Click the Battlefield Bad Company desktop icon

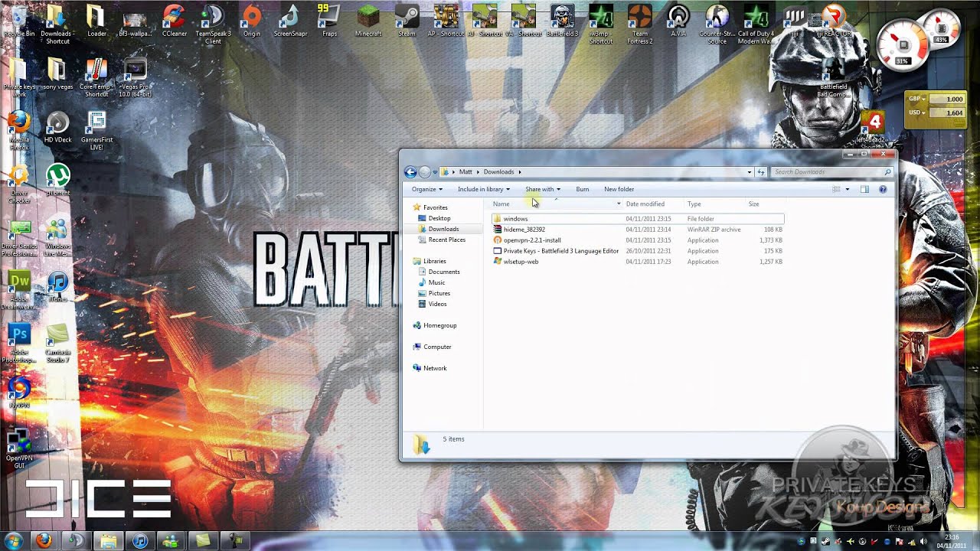[x=834, y=77]
